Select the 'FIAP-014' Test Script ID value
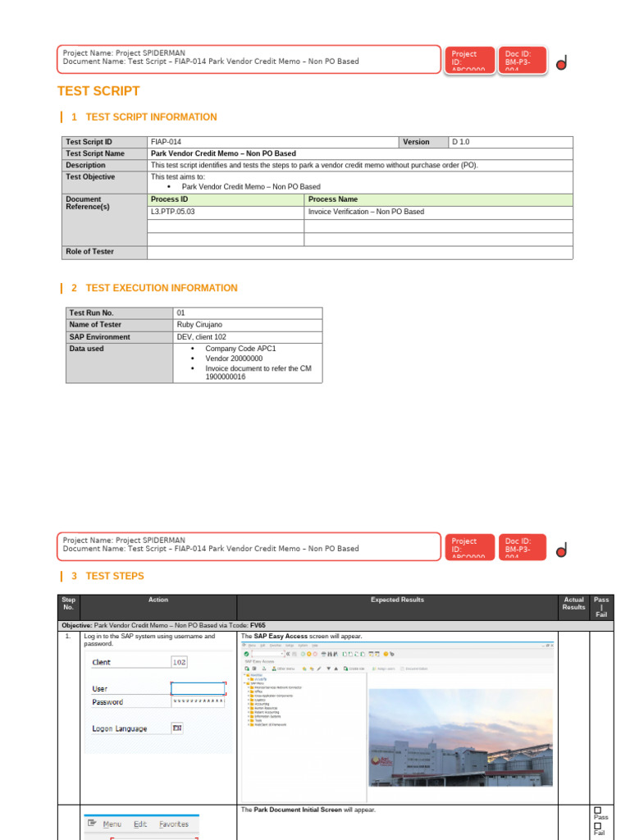Image resolution: width=630 pixels, height=840 pixels. (166, 142)
